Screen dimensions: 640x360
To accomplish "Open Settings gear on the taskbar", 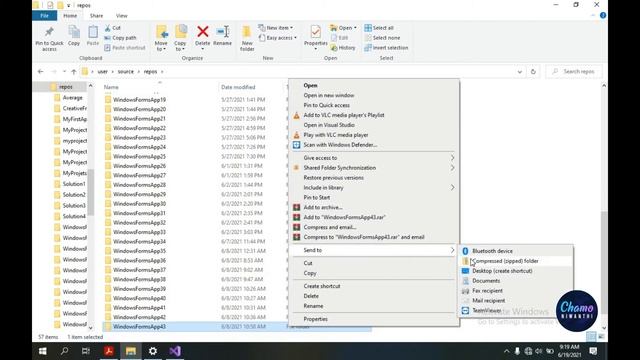I will (153, 351).
